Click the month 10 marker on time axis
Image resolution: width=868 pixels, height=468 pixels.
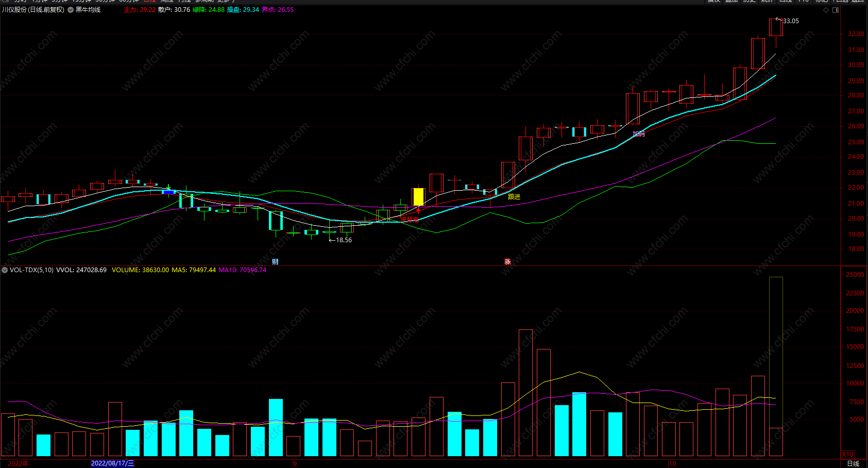[672, 463]
